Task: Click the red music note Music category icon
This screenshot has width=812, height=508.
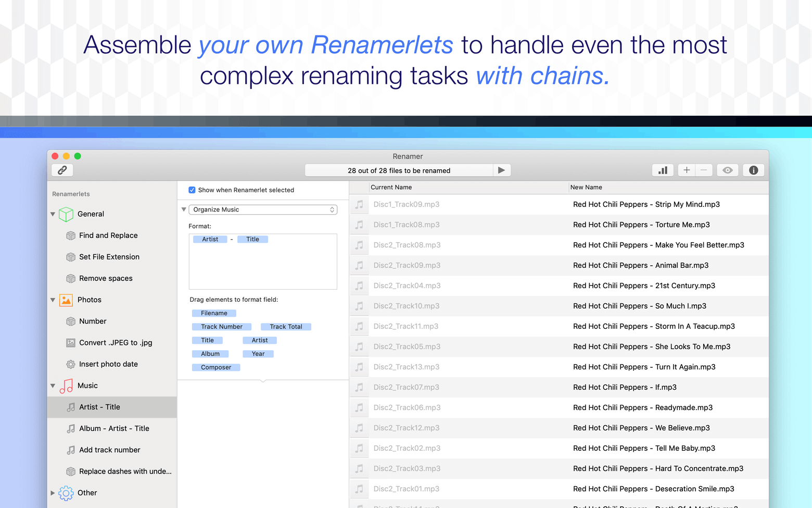Action: [66, 386]
